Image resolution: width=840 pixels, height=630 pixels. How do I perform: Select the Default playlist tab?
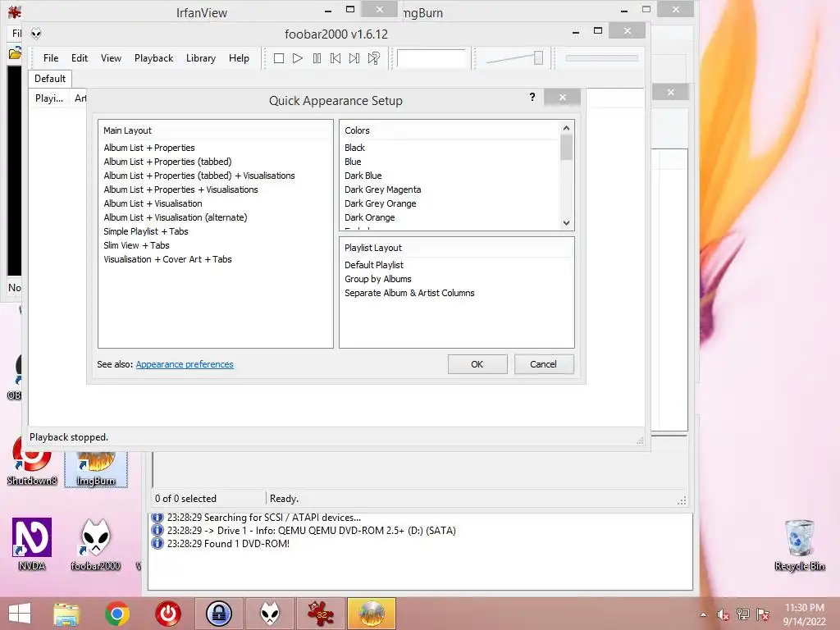click(50, 79)
